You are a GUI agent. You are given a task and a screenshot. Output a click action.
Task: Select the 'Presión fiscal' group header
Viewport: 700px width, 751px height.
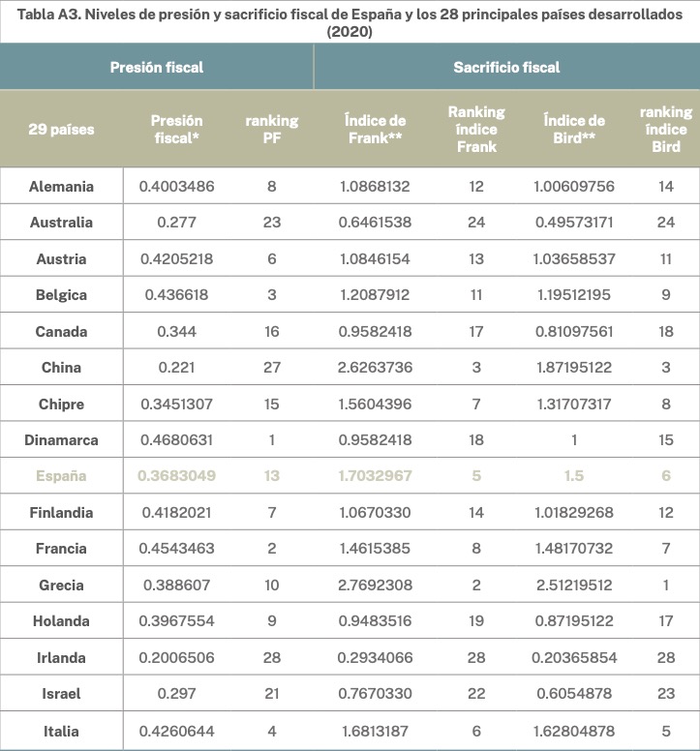point(157,68)
